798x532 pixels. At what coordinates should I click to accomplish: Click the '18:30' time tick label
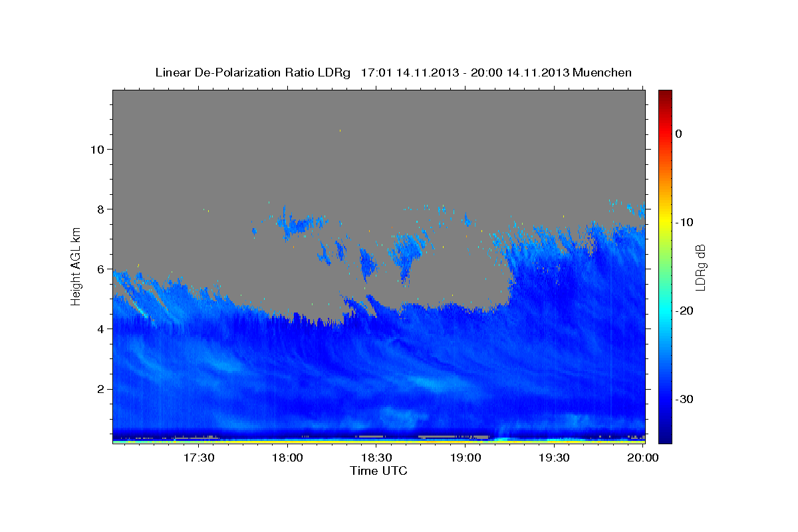376,458
